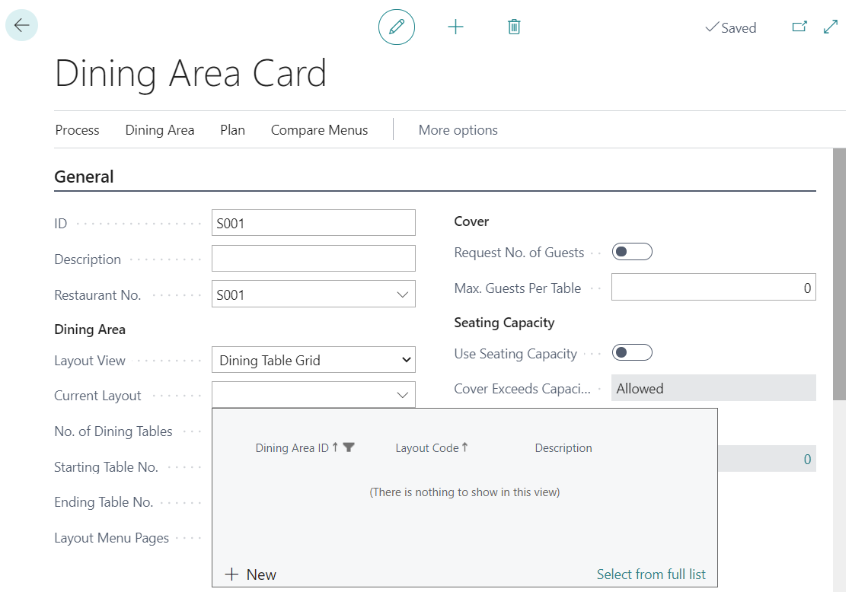Click the plus icon to create new record
The image size is (868, 592).
point(455,27)
